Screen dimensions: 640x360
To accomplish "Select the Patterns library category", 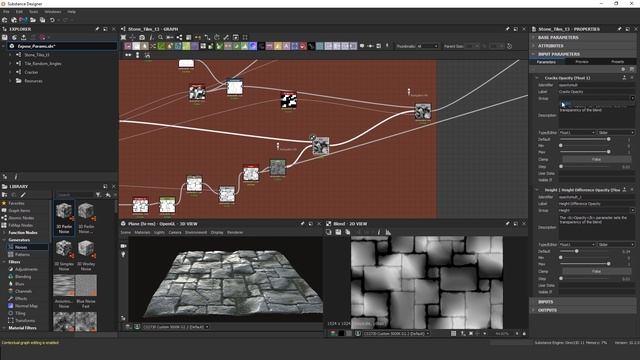I will [22, 254].
